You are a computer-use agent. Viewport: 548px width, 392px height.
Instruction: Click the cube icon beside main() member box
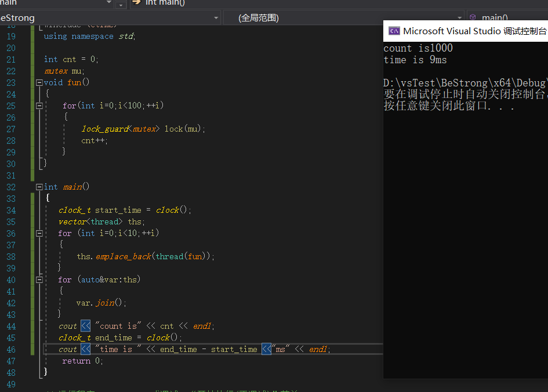(x=473, y=17)
